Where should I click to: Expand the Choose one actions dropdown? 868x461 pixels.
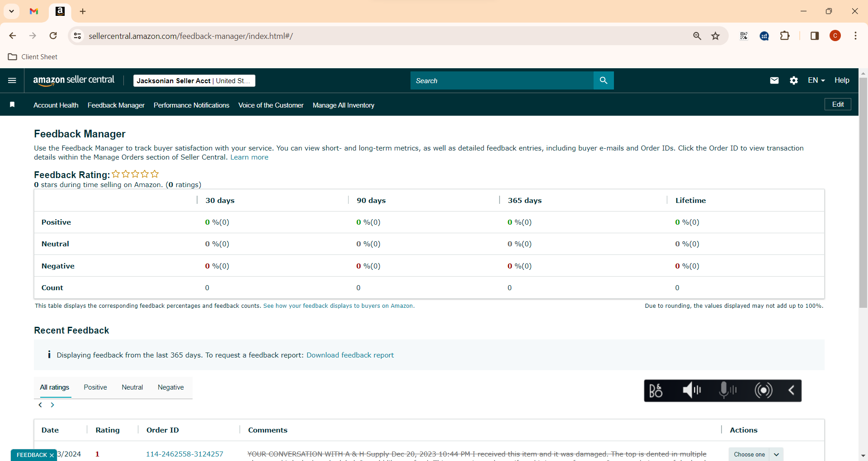pos(756,454)
